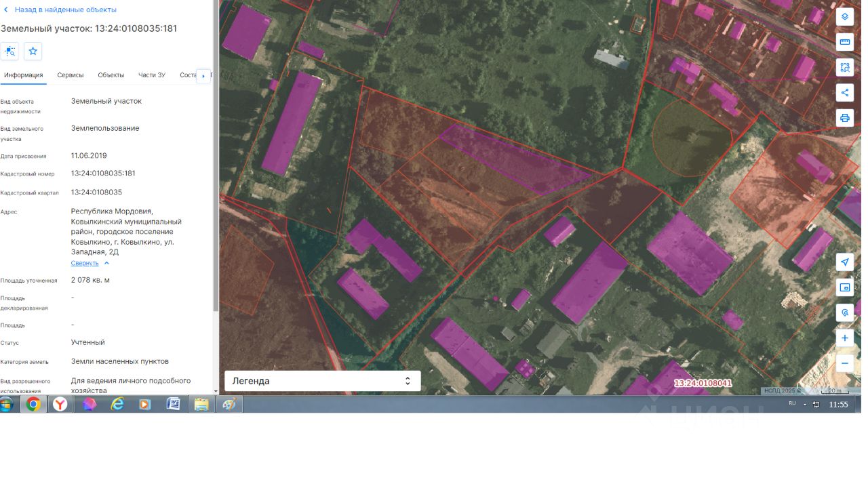
Task: Click the area value 2 078 кв. м
Action: [x=90, y=280]
